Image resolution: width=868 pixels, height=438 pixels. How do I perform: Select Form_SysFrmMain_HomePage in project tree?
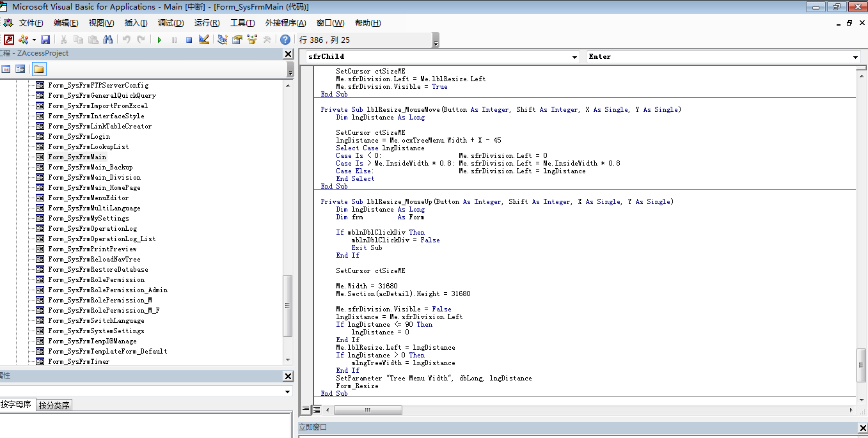pos(94,187)
